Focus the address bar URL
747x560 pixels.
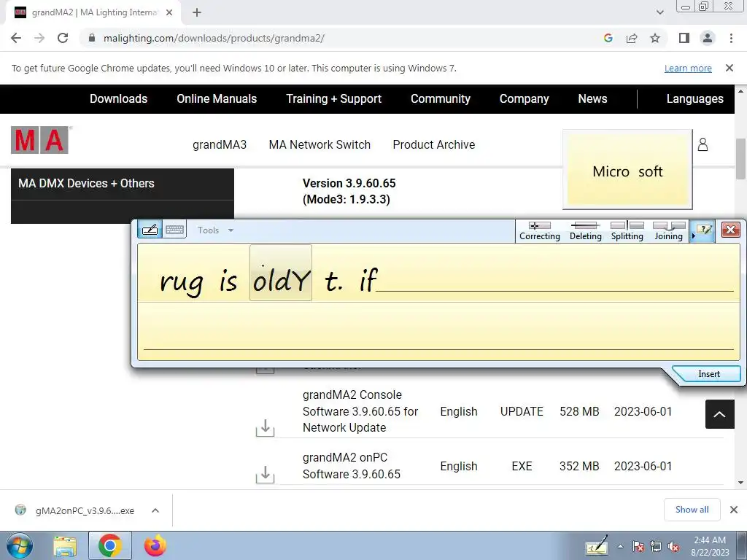point(214,38)
